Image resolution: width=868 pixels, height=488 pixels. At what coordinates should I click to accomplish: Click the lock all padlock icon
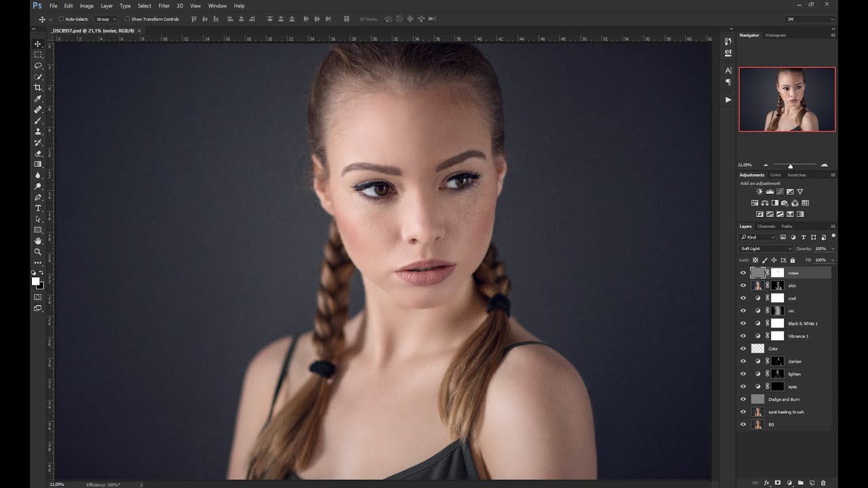click(x=793, y=260)
